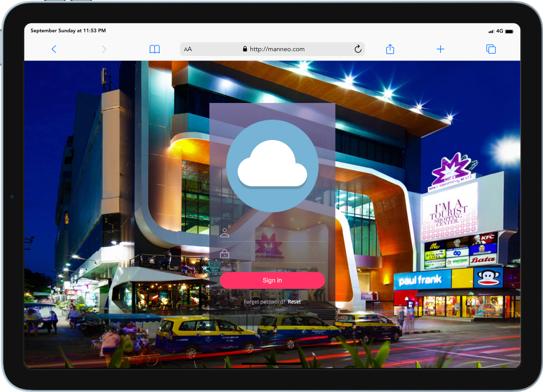Show all open tabs overview
The height and width of the screenshot is (392, 543).
coord(491,49)
